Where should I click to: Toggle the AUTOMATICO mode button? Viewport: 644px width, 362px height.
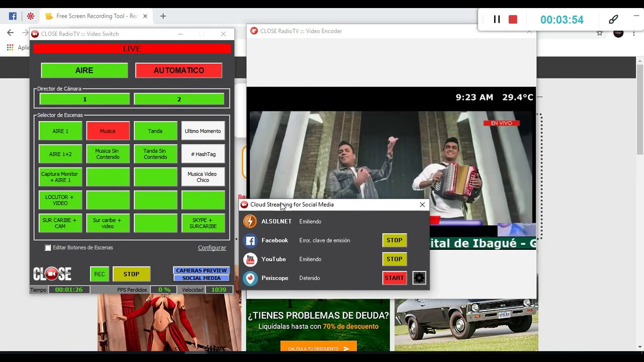coord(179,70)
